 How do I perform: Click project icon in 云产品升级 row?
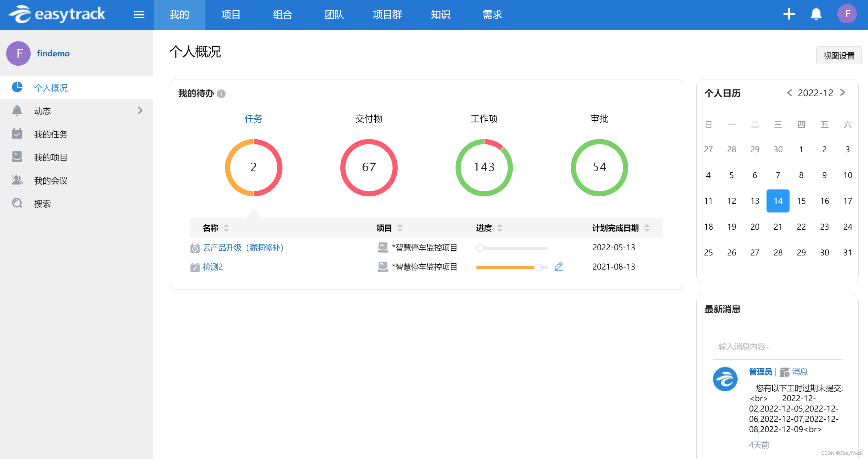(x=383, y=248)
